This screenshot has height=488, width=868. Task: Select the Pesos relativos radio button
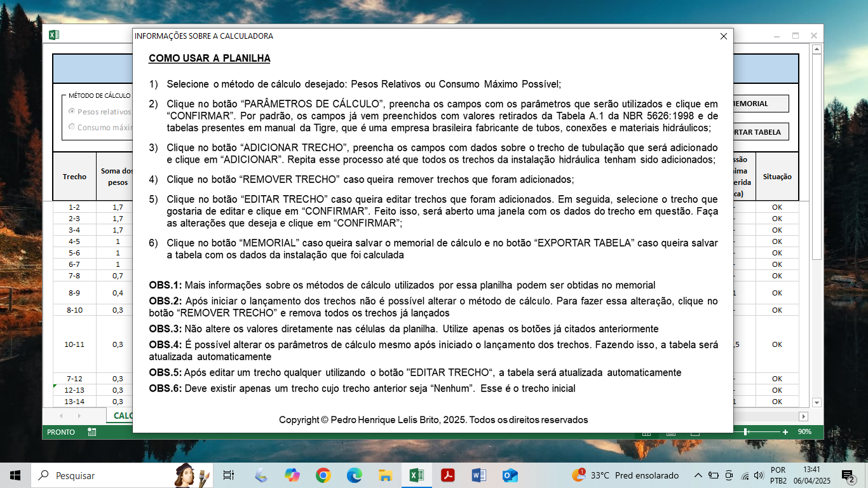coord(72,111)
